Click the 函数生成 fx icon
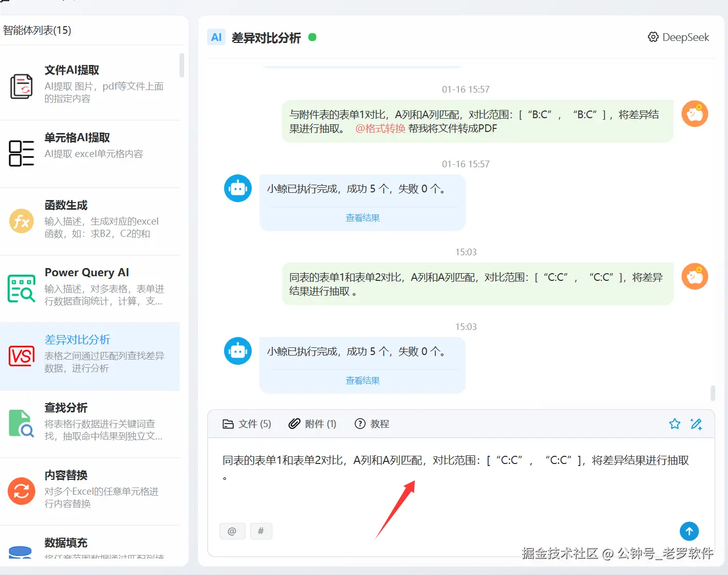 click(x=21, y=221)
